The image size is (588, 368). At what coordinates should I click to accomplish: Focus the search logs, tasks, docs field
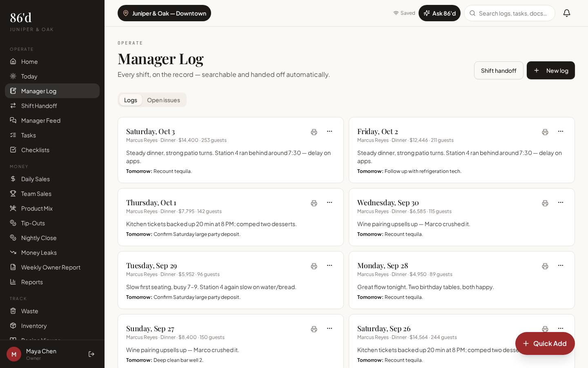click(x=510, y=13)
